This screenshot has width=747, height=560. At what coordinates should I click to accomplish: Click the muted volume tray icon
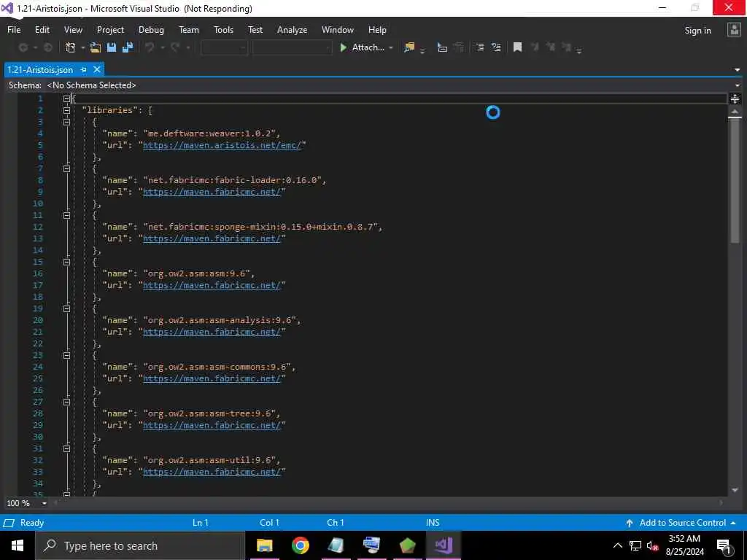click(x=652, y=545)
